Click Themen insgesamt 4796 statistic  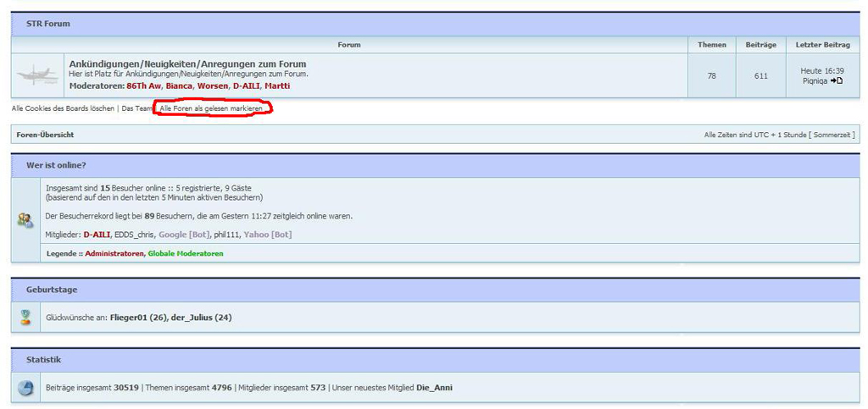[190, 388]
